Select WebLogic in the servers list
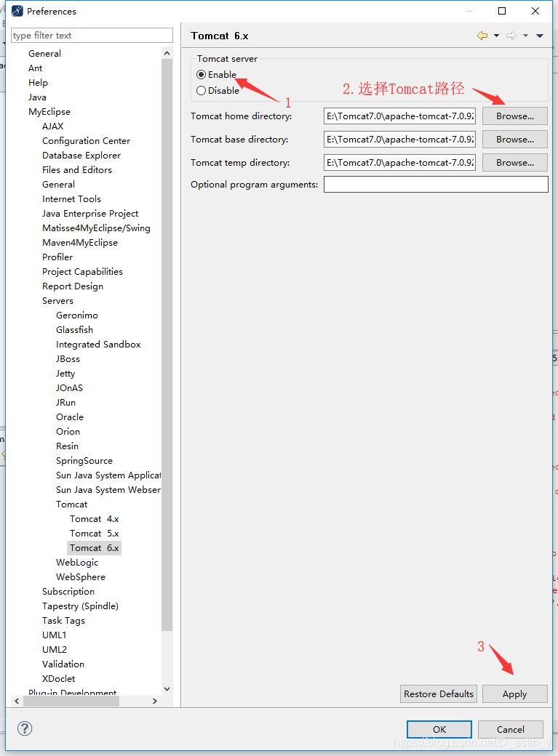 point(76,562)
